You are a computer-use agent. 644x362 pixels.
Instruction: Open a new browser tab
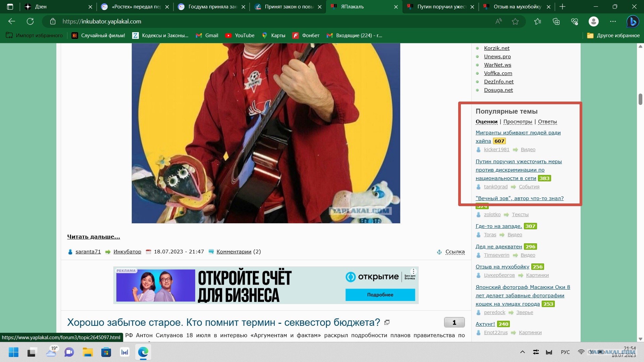coord(562,7)
